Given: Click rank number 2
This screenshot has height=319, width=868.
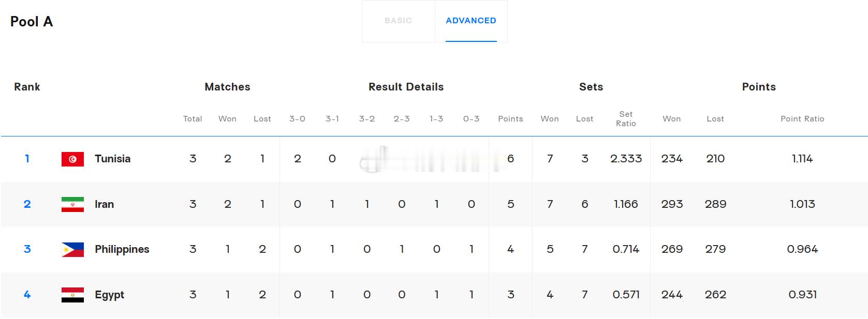Looking at the screenshot, I should point(27,204).
